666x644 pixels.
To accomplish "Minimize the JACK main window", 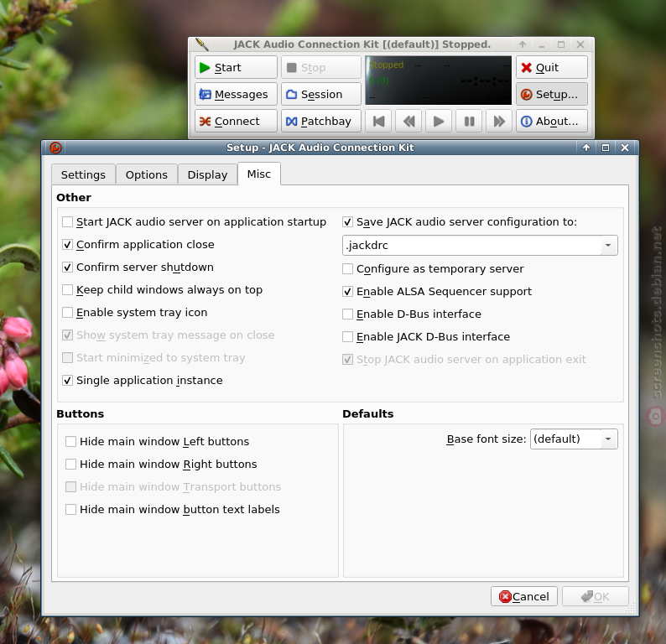I will [x=542, y=44].
